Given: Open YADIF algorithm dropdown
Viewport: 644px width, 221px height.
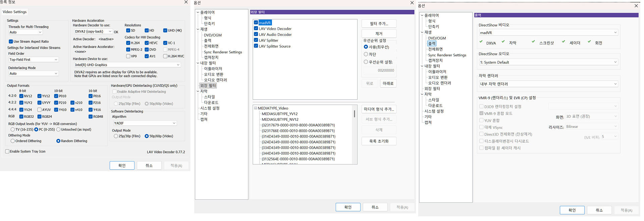Looking at the screenshot, I should pos(145,123).
